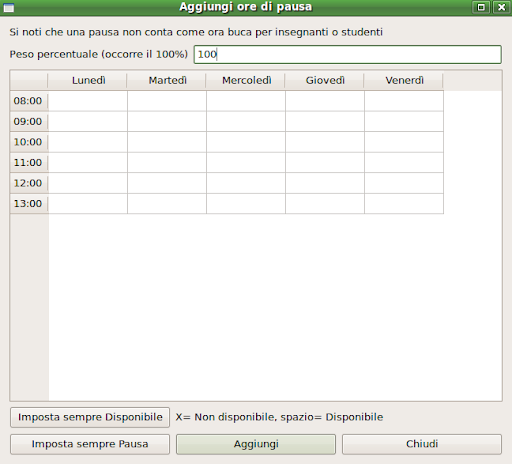Click the Chiudi button

[422, 444]
